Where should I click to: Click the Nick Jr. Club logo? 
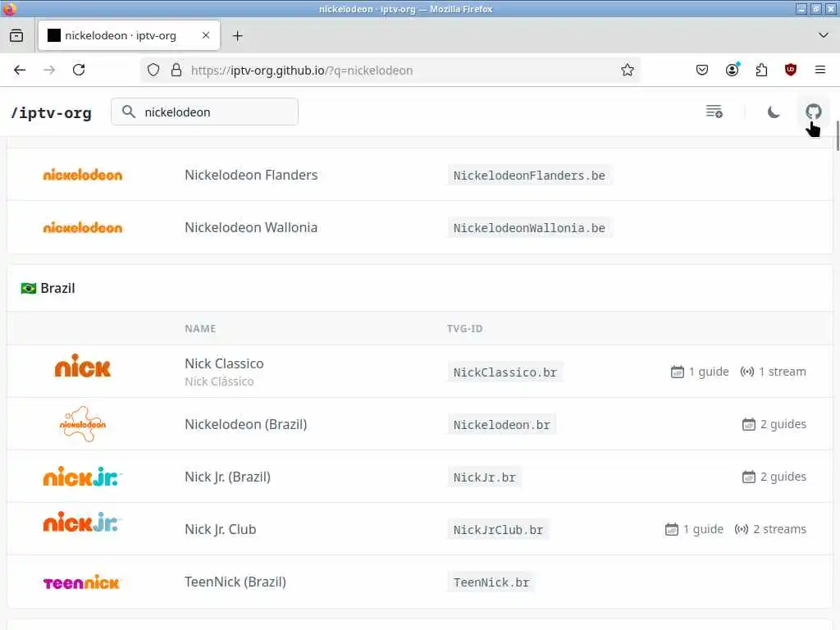coord(83,523)
